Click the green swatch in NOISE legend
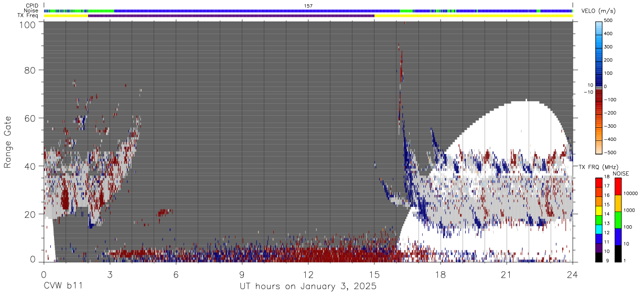This screenshot has height=297, width=644. pyautogui.click(x=618, y=219)
